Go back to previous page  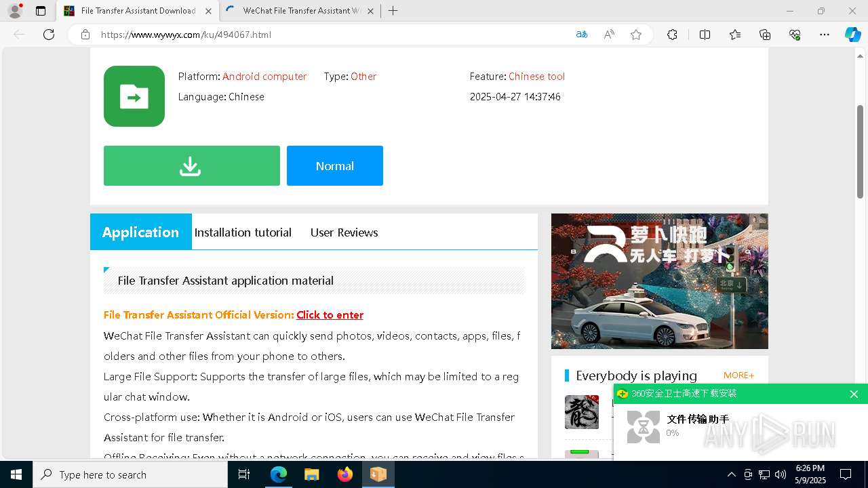(19, 35)
